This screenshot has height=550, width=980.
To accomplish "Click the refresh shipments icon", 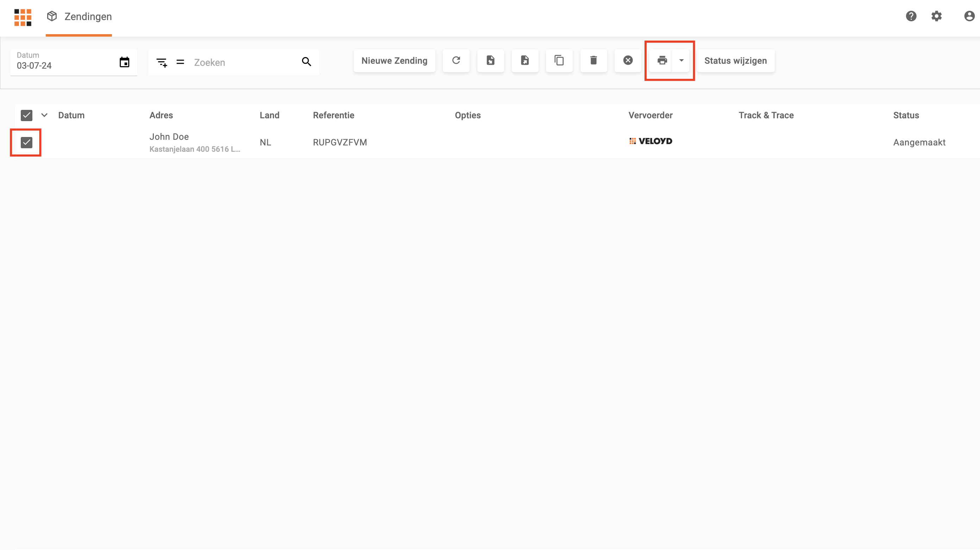I will (x=456, y=61).
